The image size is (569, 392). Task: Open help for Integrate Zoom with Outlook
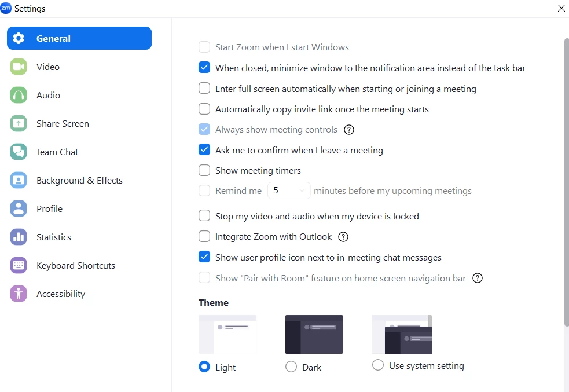click(x=343, y=237)
